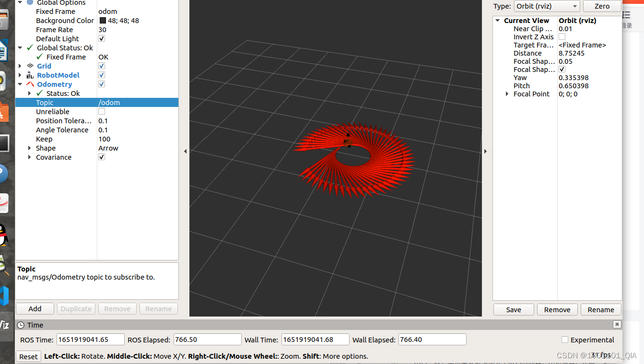Select the Distance value 8.75245
Screen dimensions: 644x364
click(572, 53)
